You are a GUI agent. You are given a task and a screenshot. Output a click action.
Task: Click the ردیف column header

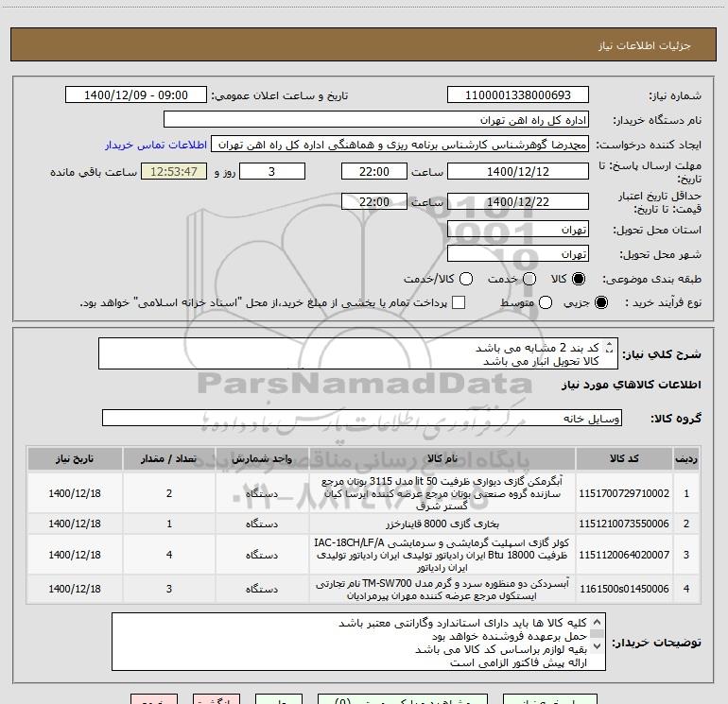coord(686,458)
